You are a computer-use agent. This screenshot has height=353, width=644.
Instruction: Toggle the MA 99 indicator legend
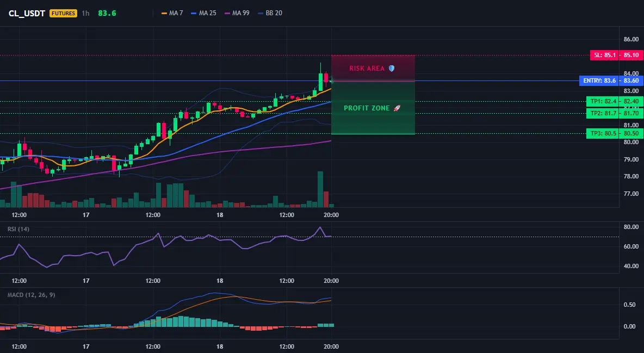(237, 13)
